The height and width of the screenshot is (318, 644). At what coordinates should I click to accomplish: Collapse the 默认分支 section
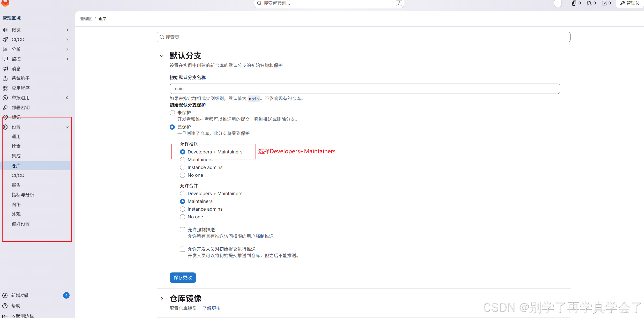pos(162,56)
